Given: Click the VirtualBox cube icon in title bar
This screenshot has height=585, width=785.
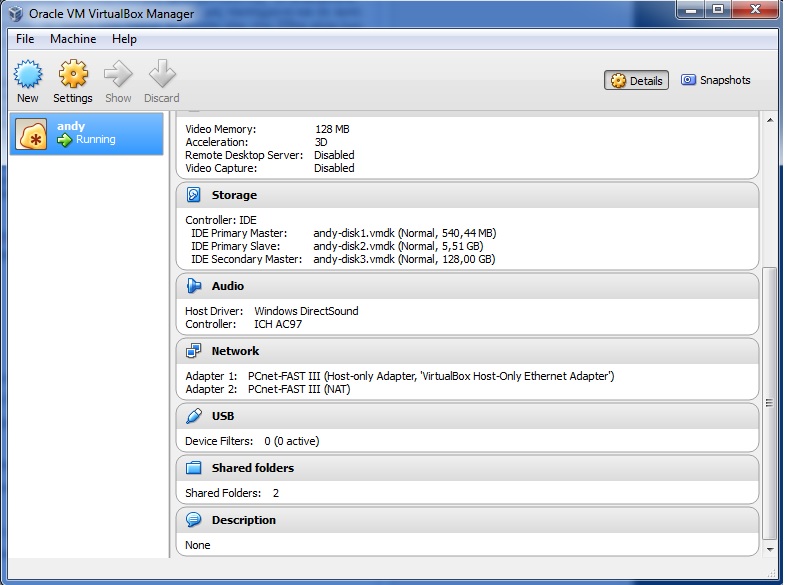Looking at the screenshot, I should click(16, 14).
